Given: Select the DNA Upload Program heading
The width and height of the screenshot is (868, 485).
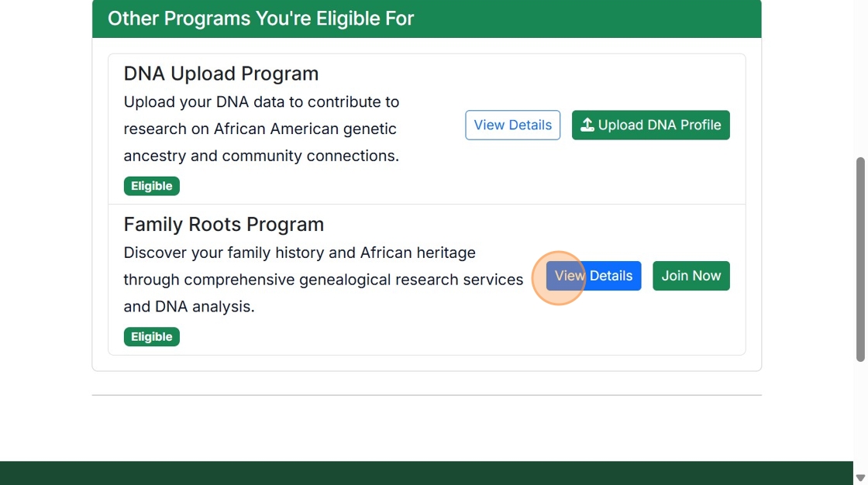Looking at the screenshot, I should click(x=221, y=74).
